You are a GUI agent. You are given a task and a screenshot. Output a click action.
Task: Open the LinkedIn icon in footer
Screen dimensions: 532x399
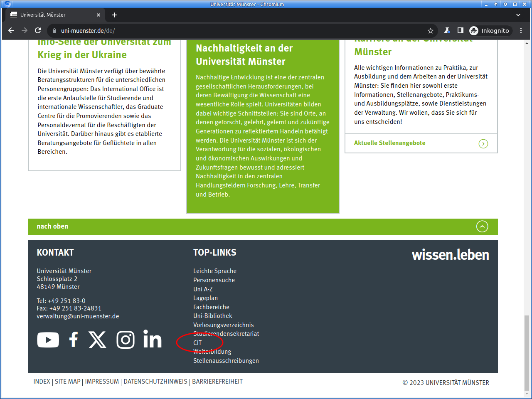pyautogui.click(x=152, y=340)
